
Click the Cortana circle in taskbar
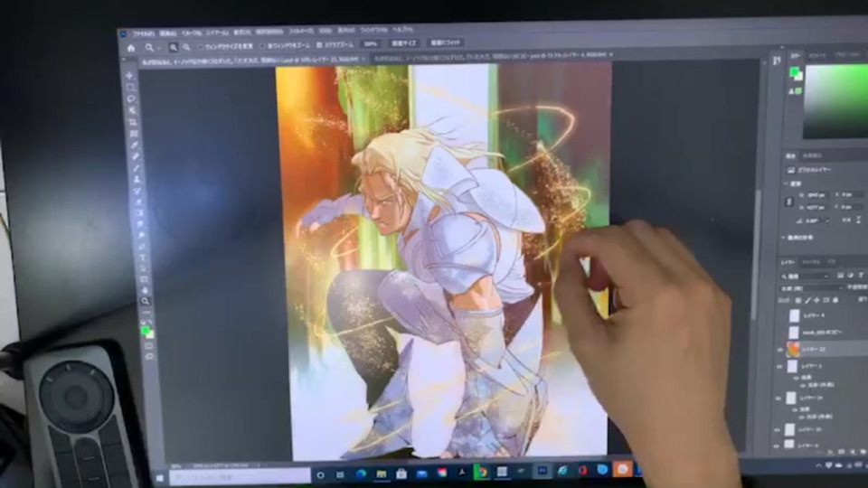click(x=320, y=475)
